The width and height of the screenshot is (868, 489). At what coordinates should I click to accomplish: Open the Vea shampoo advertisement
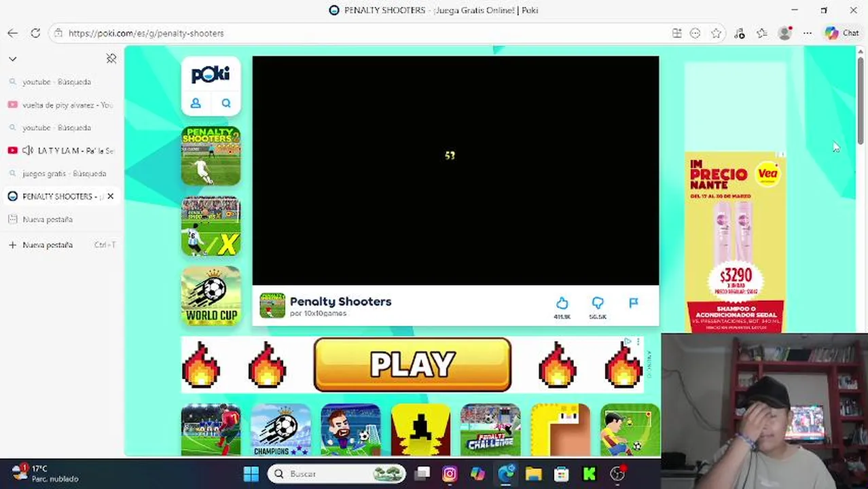(x=735, y=242)
